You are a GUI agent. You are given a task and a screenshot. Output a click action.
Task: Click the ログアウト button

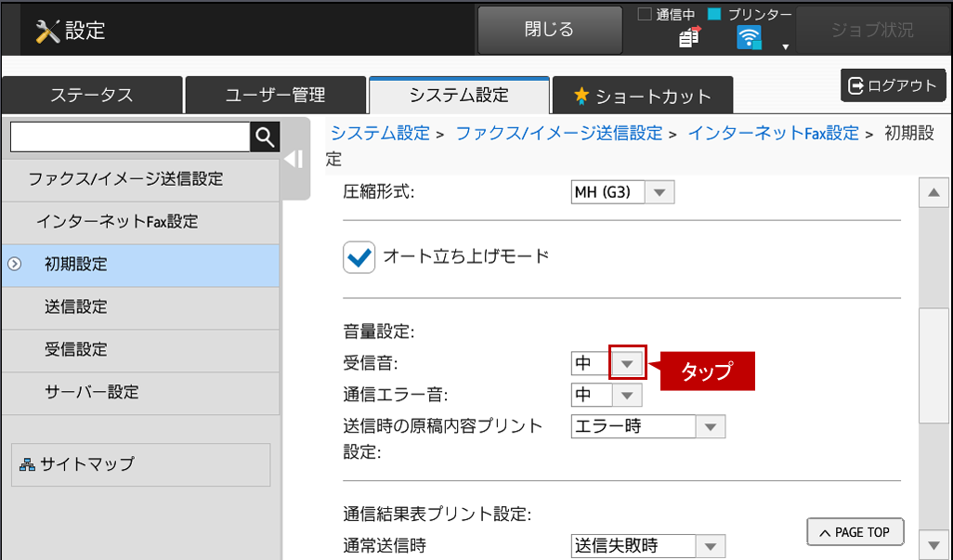pos(893,85)
